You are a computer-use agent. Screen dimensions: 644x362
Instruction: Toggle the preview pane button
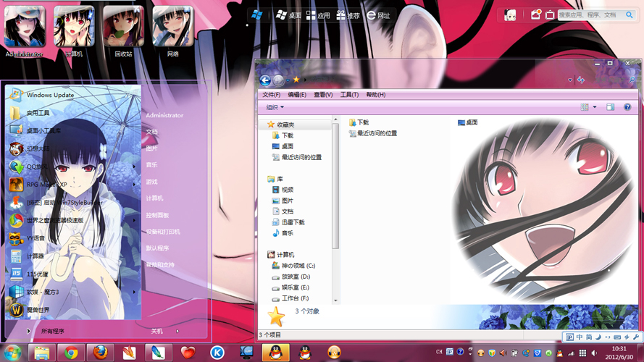(x=611, y=106)
